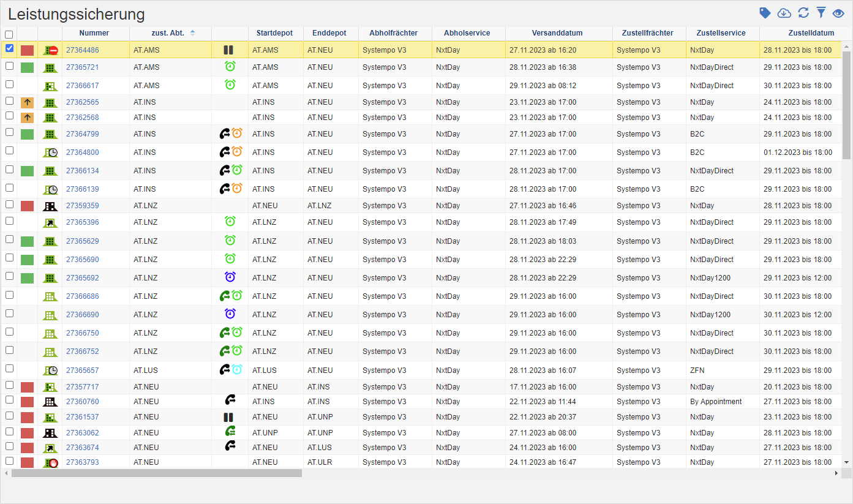
Task: Toggle column visibility with the eye icon
Action: 838,13
